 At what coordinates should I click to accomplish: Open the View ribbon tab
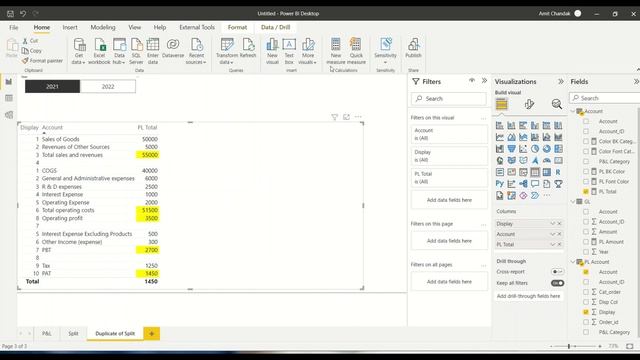[x=134, y=27]
